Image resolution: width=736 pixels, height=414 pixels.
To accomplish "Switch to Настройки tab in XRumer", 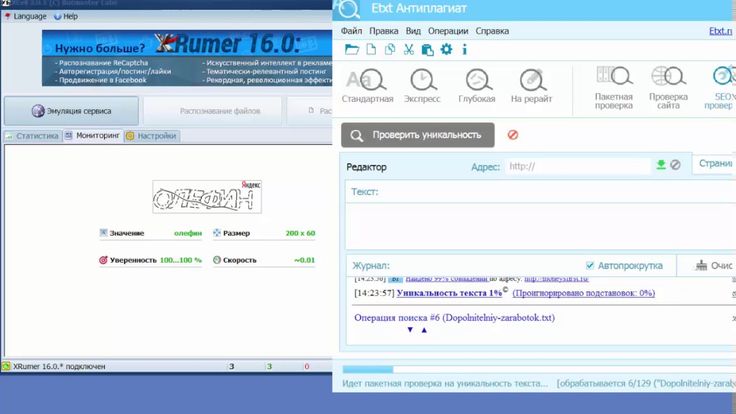I will coord(152,136).
